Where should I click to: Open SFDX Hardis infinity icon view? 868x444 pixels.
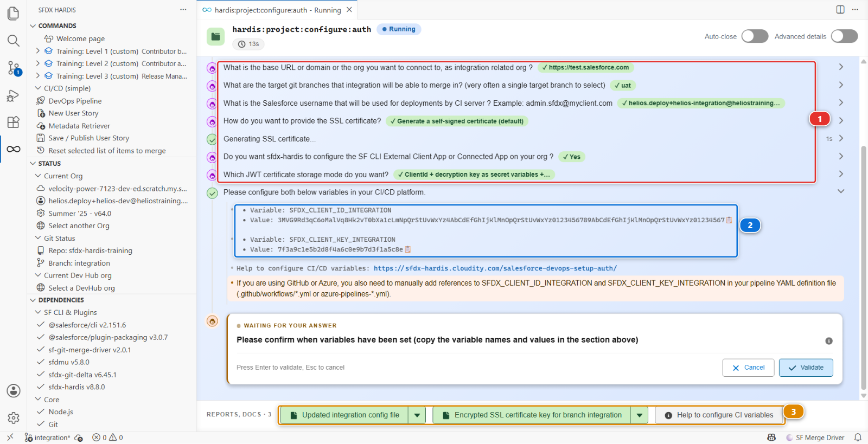[x=14, y=149]
